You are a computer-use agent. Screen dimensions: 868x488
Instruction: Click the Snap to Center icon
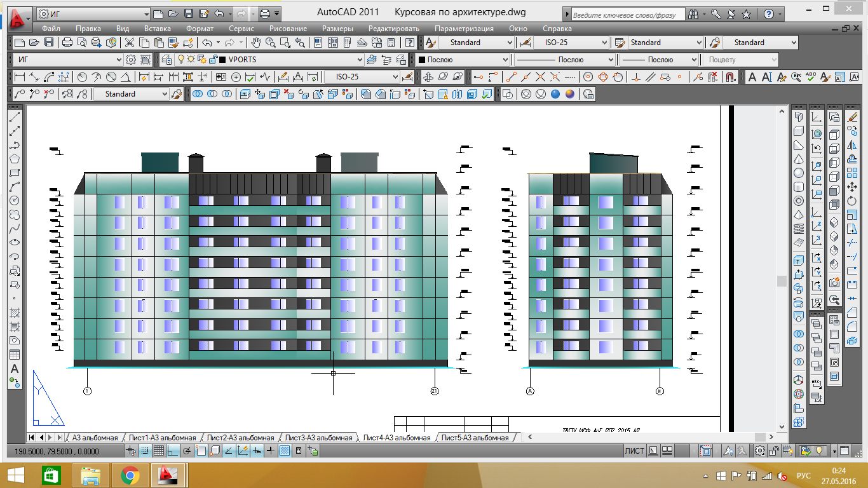coord(588,77)
